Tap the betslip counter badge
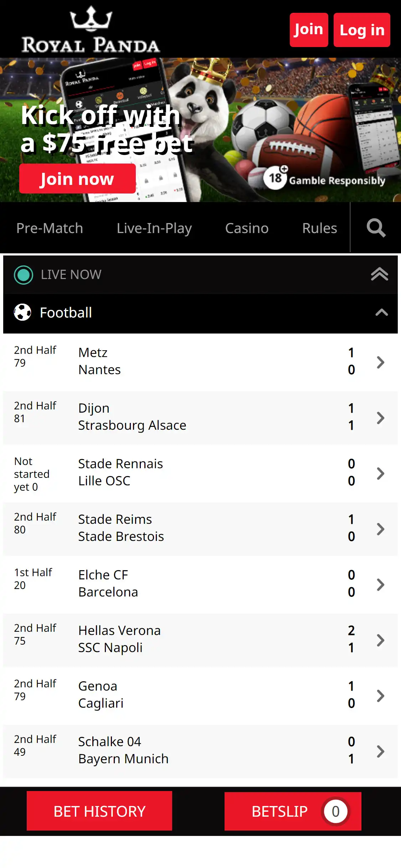Viewport: 401px width, 868px height. tap(335, 811)
